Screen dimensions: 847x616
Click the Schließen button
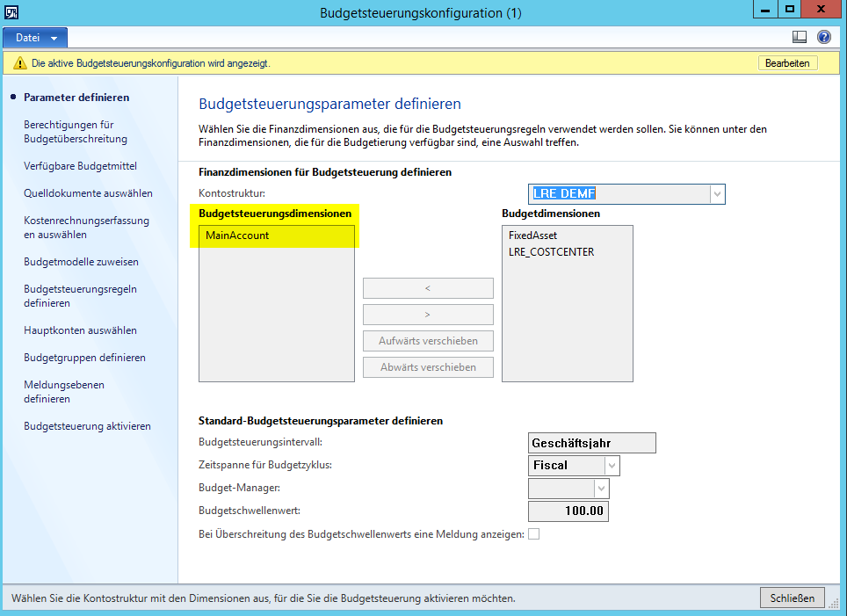pos(792,598)
